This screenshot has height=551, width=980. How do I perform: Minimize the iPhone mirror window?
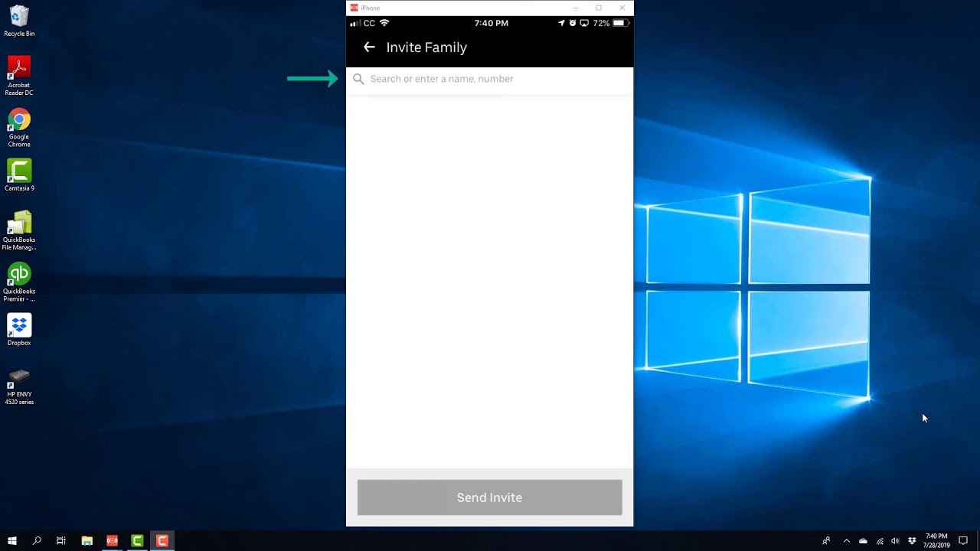point(576,8)
